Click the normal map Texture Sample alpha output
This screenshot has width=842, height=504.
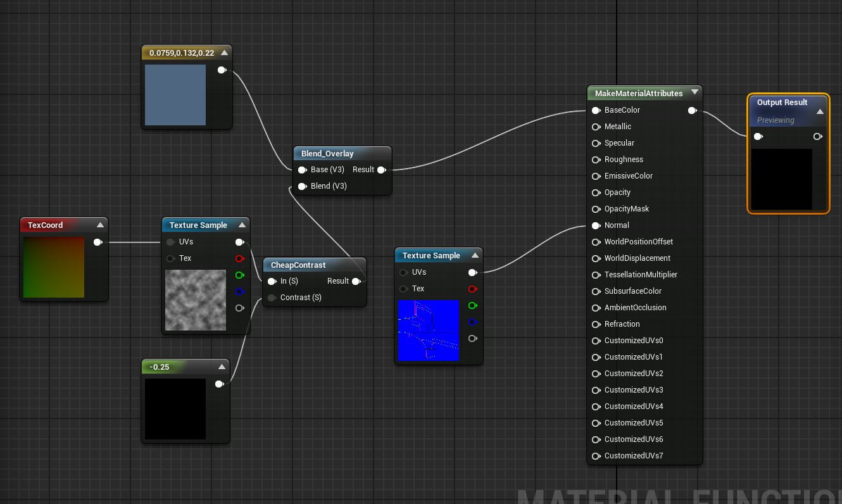coord(472,338)
